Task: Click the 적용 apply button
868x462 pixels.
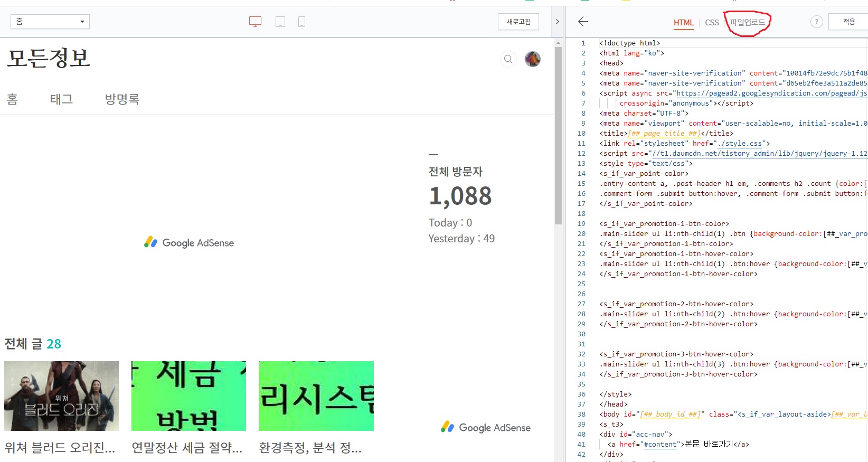Action: coord(848,22)
